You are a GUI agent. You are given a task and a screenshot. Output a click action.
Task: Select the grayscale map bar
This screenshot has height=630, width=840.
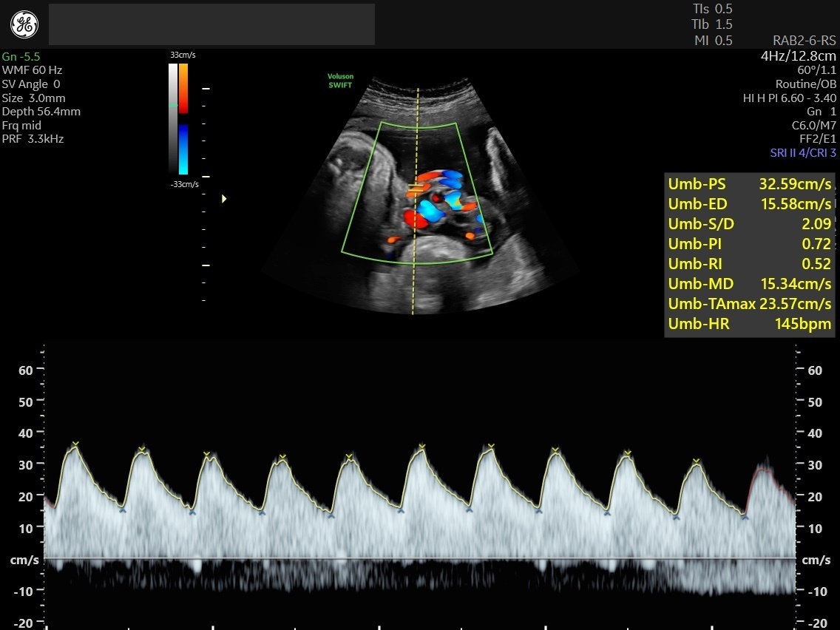click(172, 118)
